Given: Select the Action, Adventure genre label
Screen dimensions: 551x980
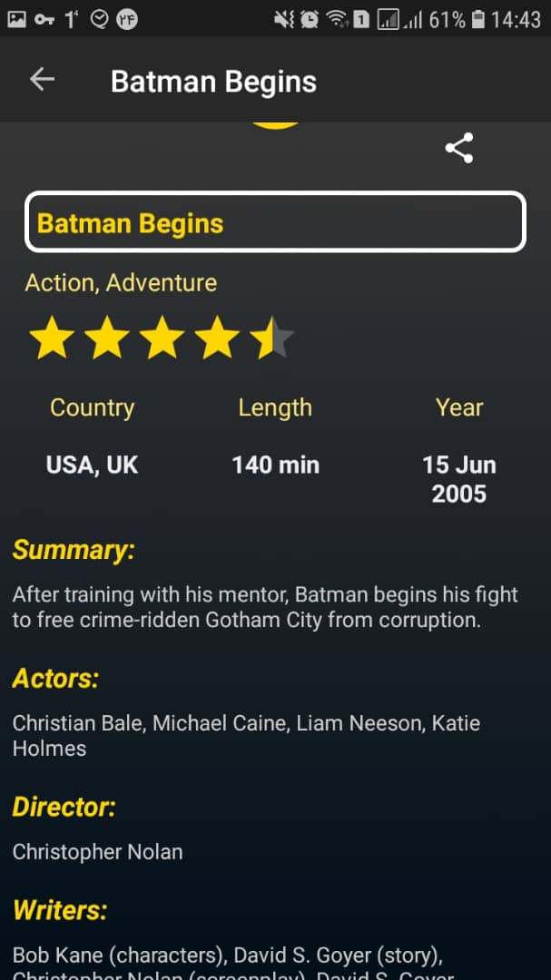Looking at the screenshot, I should pos(120,282).
